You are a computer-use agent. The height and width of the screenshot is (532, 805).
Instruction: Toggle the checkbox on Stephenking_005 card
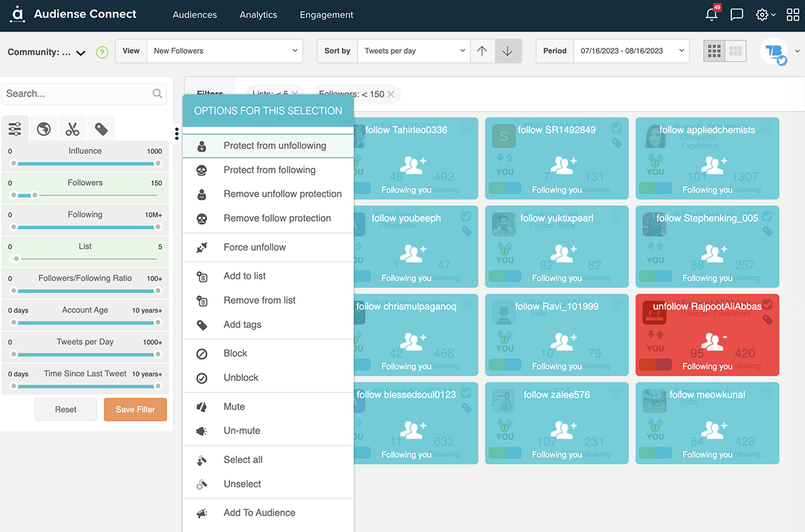tap(767, 216)
